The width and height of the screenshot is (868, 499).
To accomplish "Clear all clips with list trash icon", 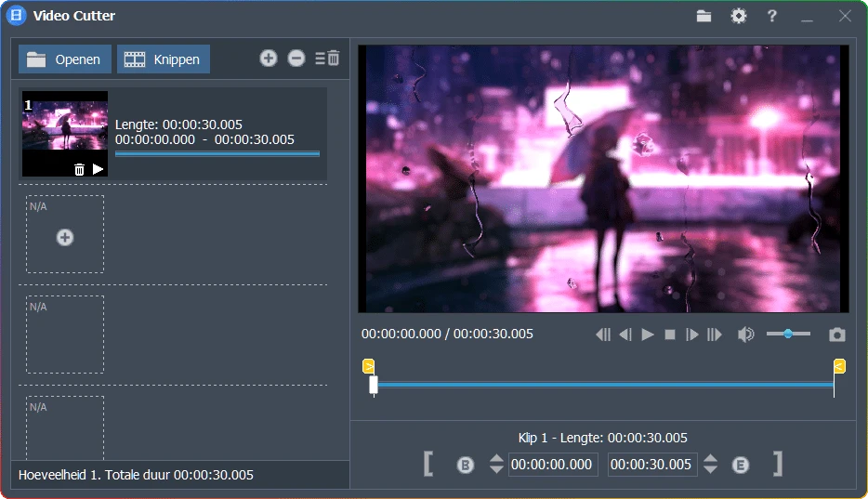I will (327, 59).
